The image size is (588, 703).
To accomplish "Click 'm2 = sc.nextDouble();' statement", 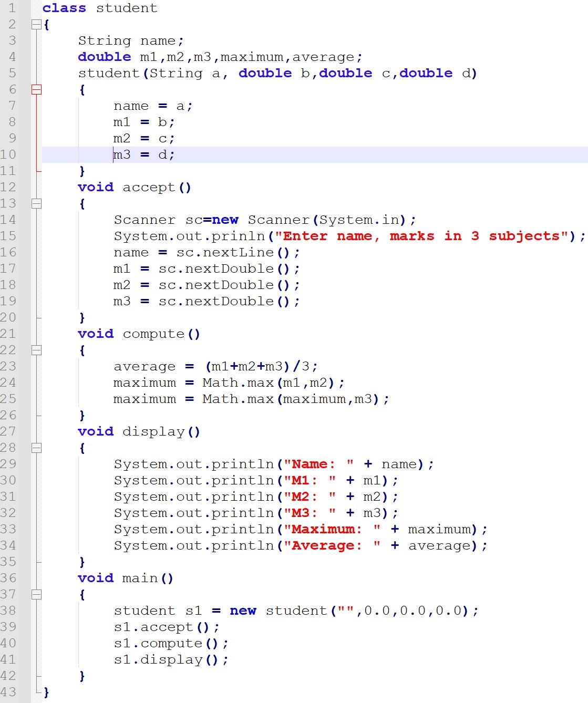I will pos(207,285).
